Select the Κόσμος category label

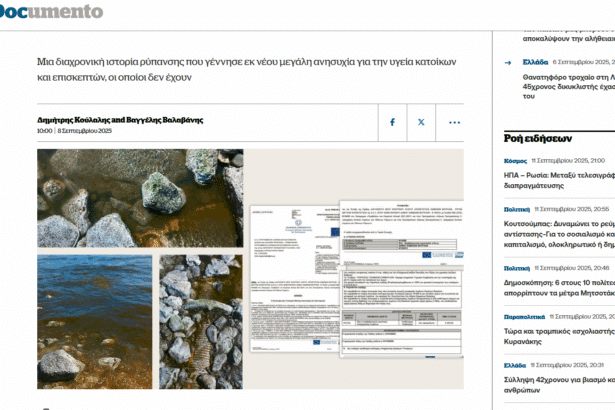515,160
